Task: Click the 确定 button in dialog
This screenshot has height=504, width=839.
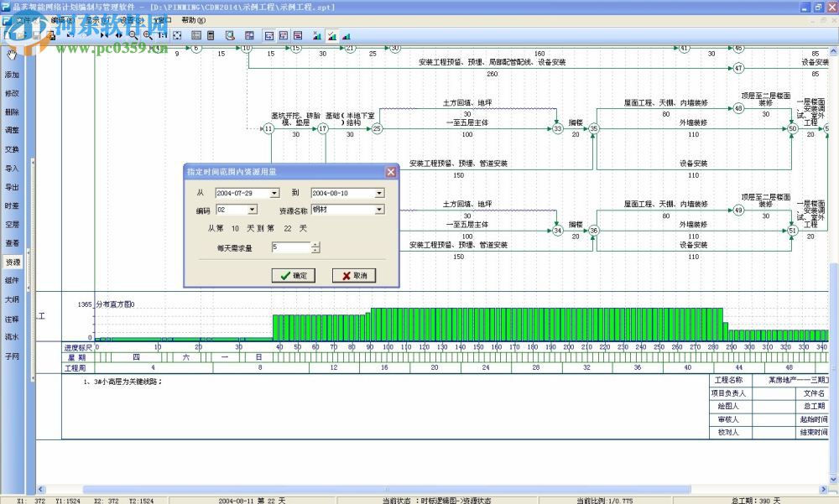Action: pyautogui.click(x=293, y=276)
